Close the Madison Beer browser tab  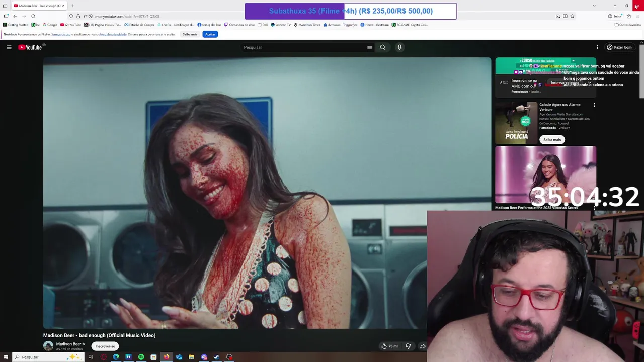(x=63, y=6)
